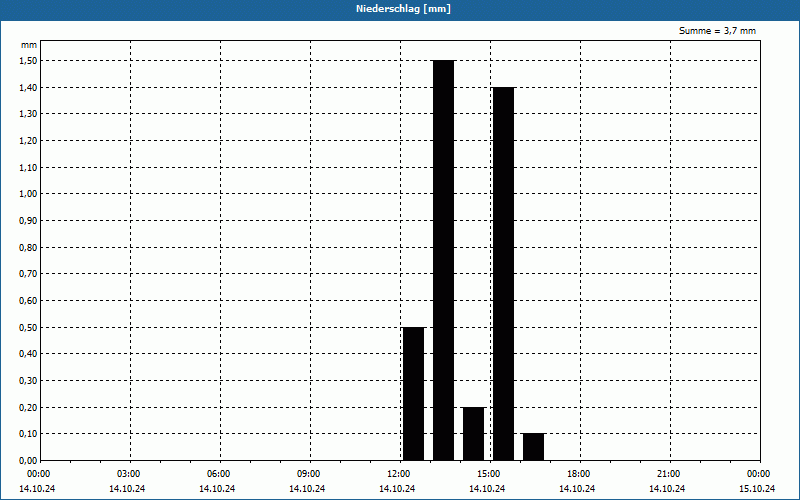The image size is (800, 500).
Task: Select the "14.10.24" date under 03:00
Action: pyautogui.click(x=127, y=489)
